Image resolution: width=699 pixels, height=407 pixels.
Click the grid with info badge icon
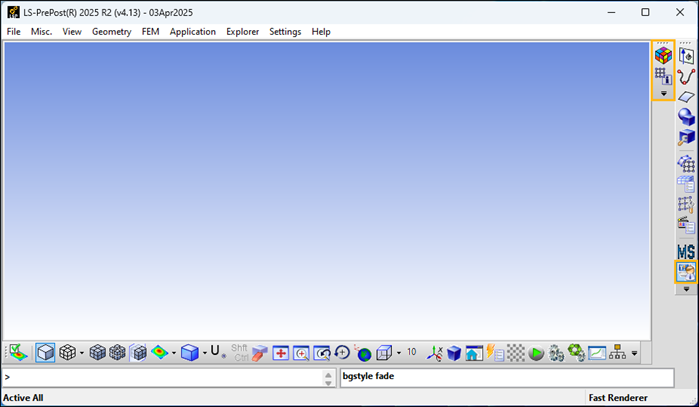(x=663, y=76)
